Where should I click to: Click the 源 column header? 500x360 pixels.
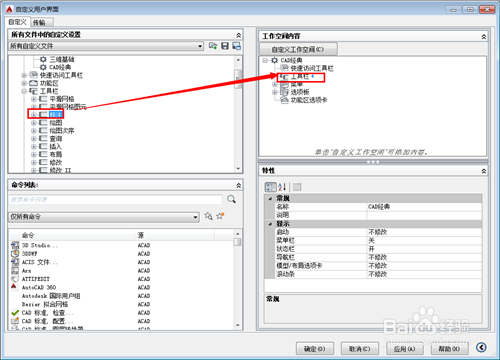point(175,235)
